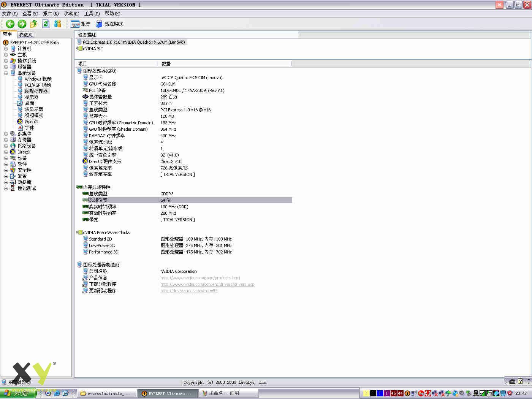Open the 报告(R) menu
Image resolution: width=532 pixels, height=399 pixels.
click(x=51, y=14)
